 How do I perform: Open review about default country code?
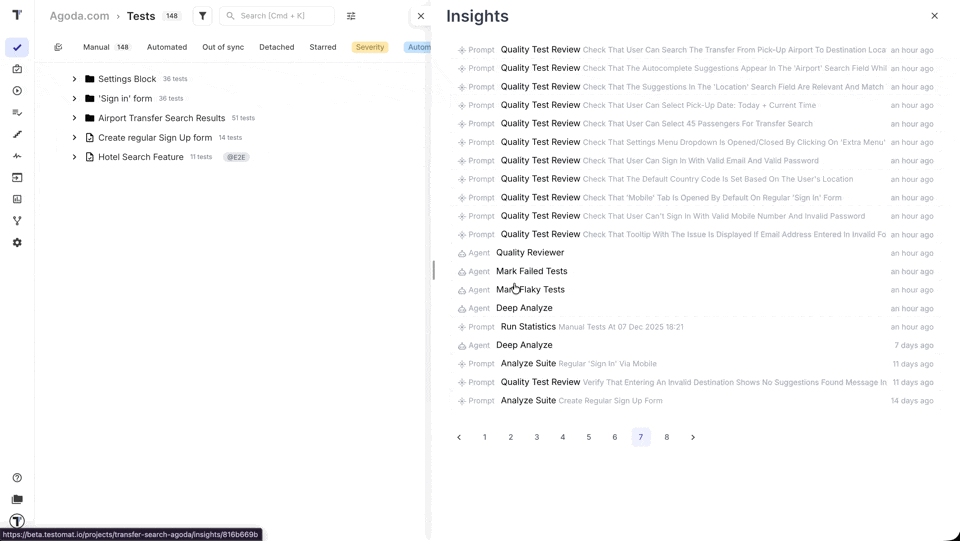(x=696, y=179)
